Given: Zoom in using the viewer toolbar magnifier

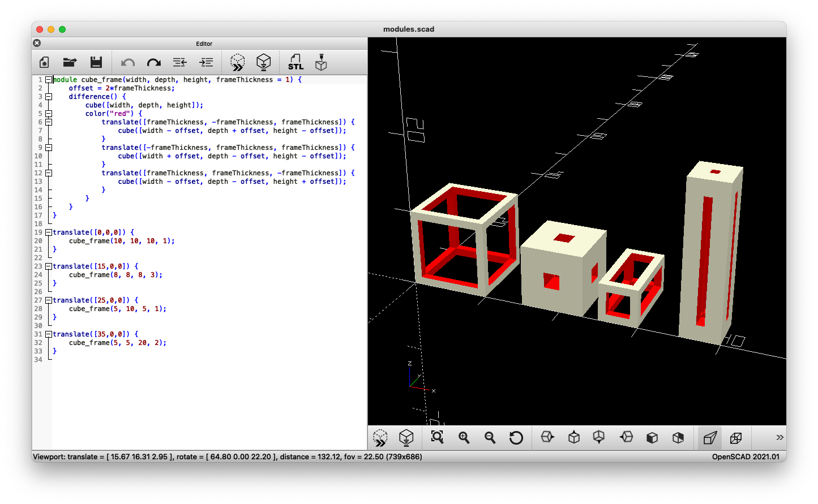Looking at the screenshot, I should [464, 437].
